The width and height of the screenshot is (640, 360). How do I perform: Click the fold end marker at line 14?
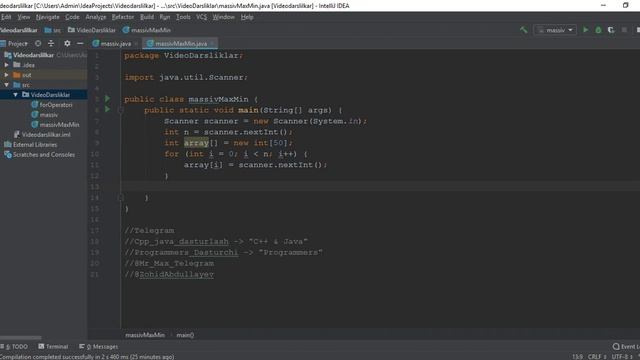[121, 198]
